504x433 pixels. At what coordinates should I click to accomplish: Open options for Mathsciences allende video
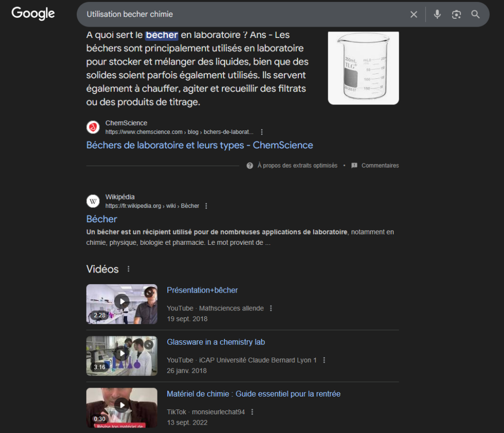pyautogui.click(x=271, y=308)
